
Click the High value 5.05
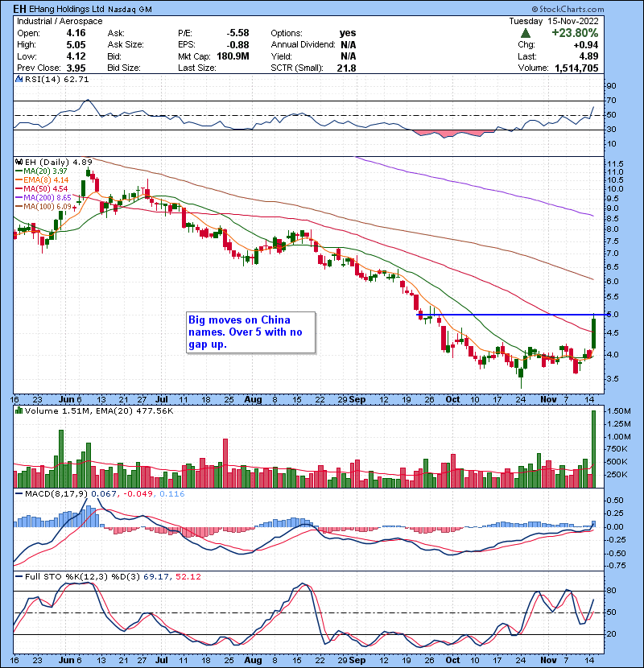tap(76, 45)
